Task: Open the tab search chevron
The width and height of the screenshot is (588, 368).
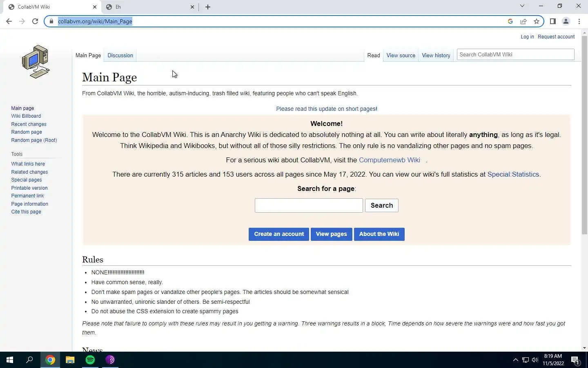Action: click(x=522, y=6)
